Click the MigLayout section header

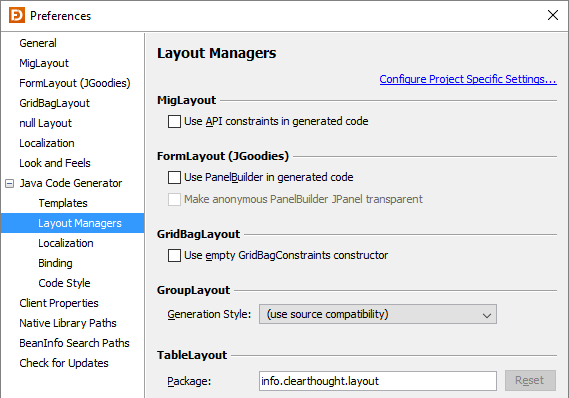click(187, 100)
